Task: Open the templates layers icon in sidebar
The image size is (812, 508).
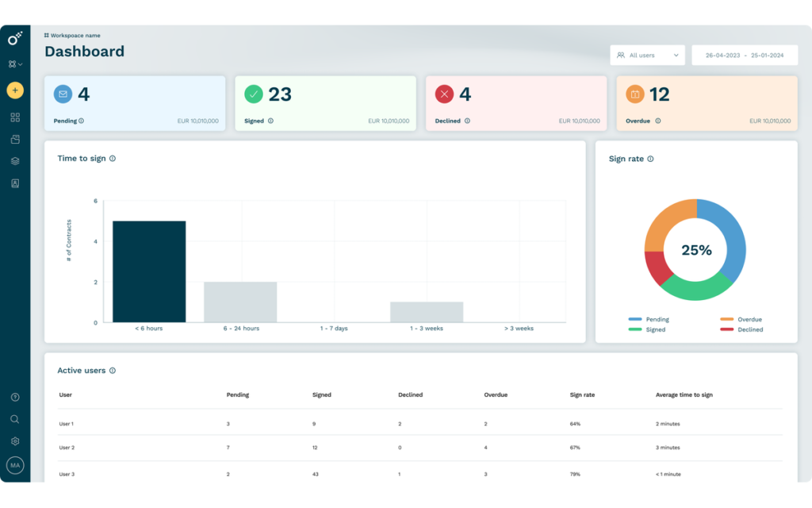Action: click(x=15, y=161)
